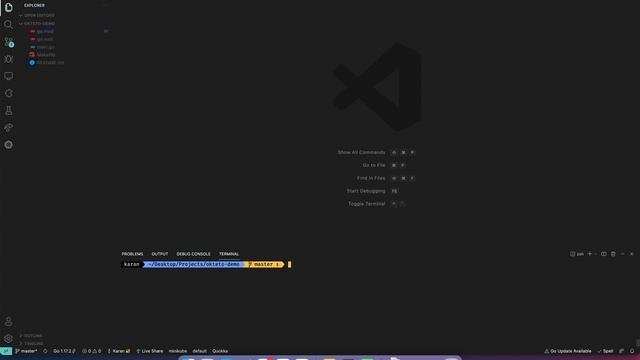Click Go Update Available notice
Viewport: 640px width, 360px height.
click(x=568, y=351)
